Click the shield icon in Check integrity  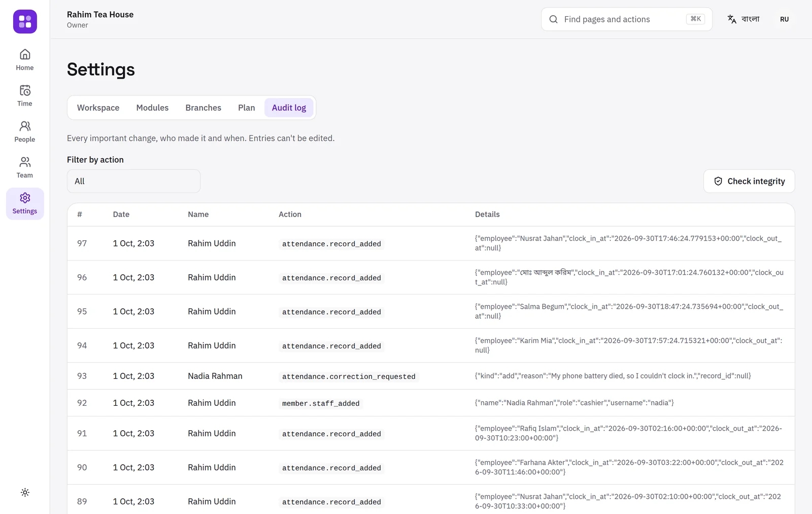718,181
